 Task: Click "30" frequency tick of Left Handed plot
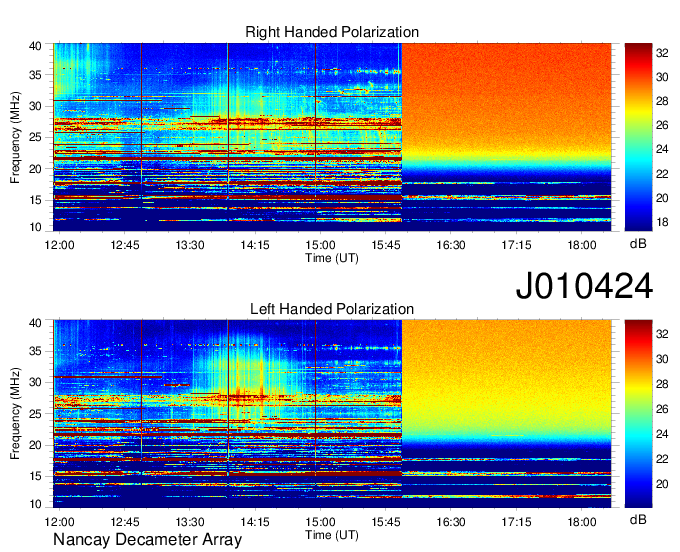[36, 382]
